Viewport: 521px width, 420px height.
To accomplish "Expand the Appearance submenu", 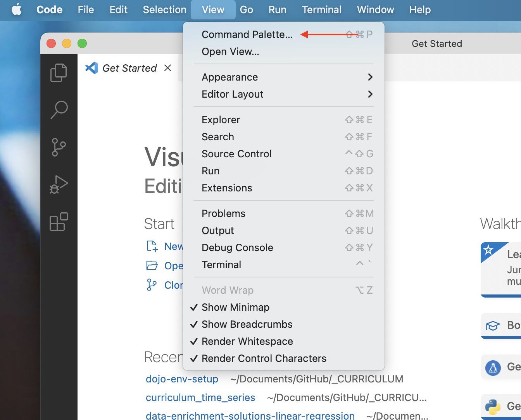I will pyautogui.click(x=284, y=77).
